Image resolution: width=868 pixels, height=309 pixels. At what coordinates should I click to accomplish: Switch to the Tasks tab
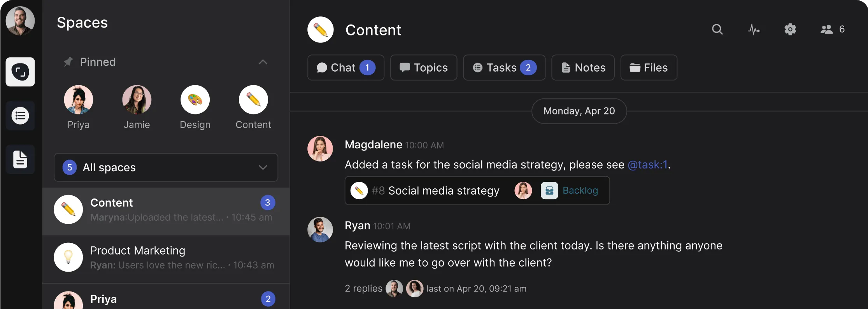click(504, 68)
